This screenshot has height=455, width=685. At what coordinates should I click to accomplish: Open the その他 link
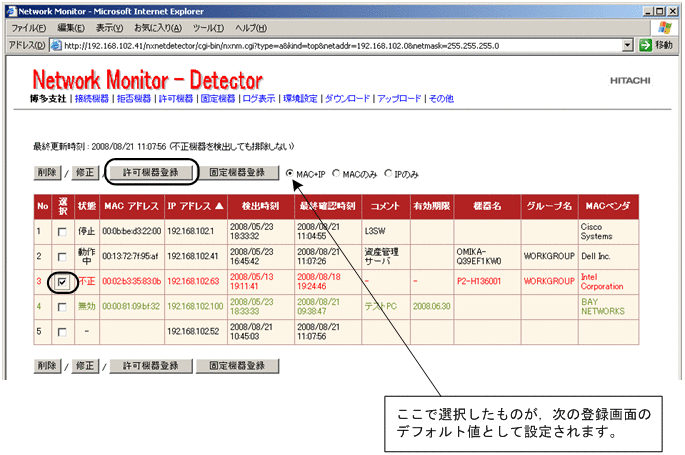[441, 99]
